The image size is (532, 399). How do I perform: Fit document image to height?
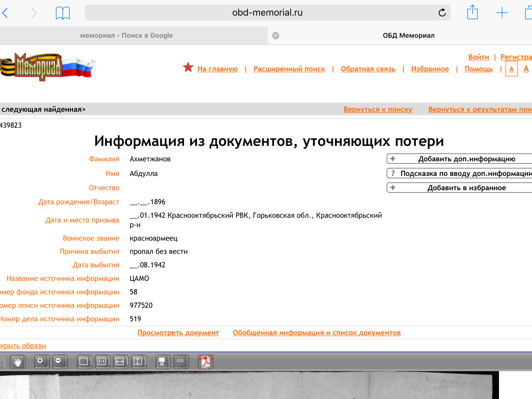(x=138, y=362)
